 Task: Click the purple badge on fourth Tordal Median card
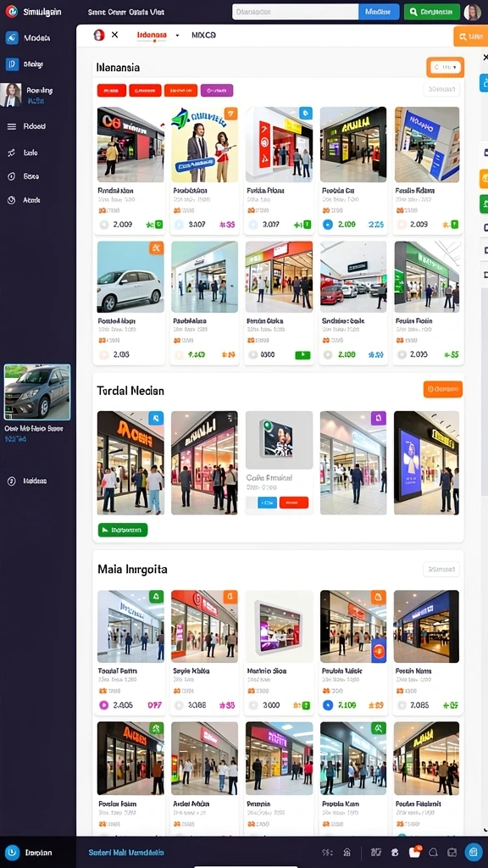coord(379,418)
